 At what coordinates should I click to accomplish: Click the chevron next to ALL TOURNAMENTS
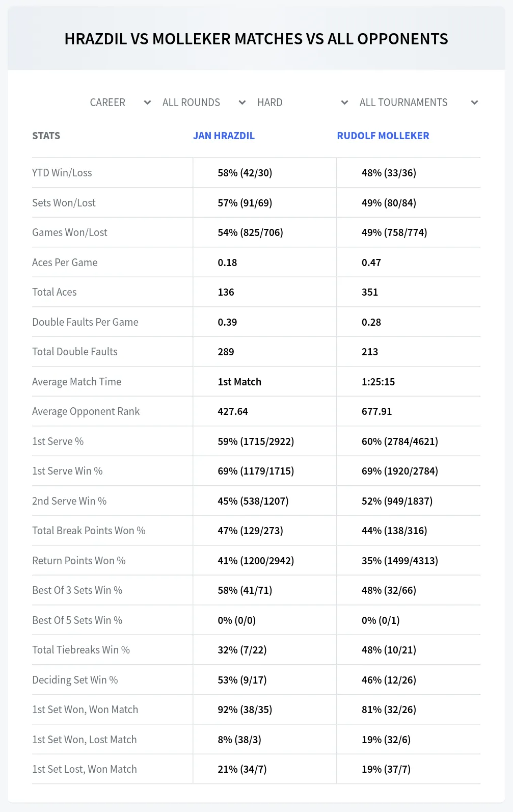click(x=474, y=102)
